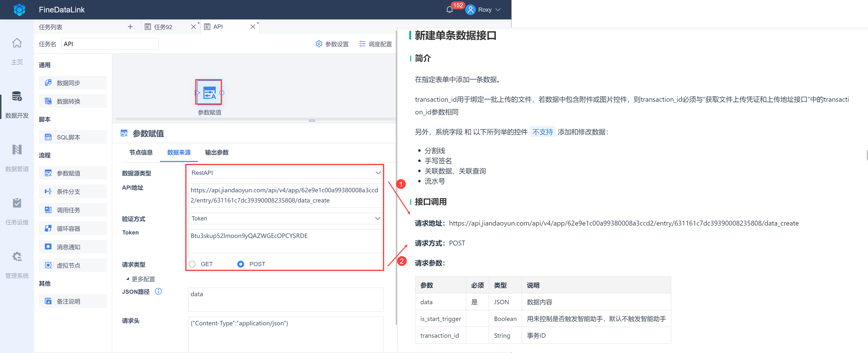Collapse the 更多配置 section
The width and height of the screenshot is (868, 353).
tap(141, 279)
